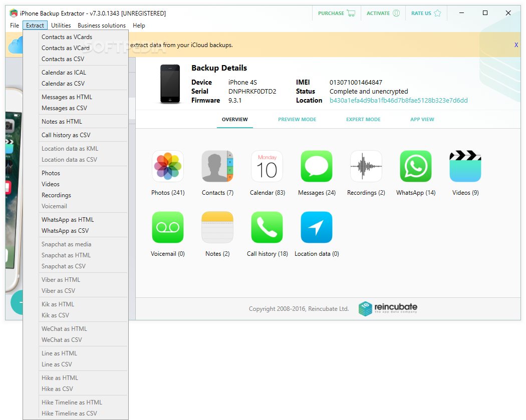
Task: Select Kik as HTML menu entry
Action: click(x=76, y=304)
